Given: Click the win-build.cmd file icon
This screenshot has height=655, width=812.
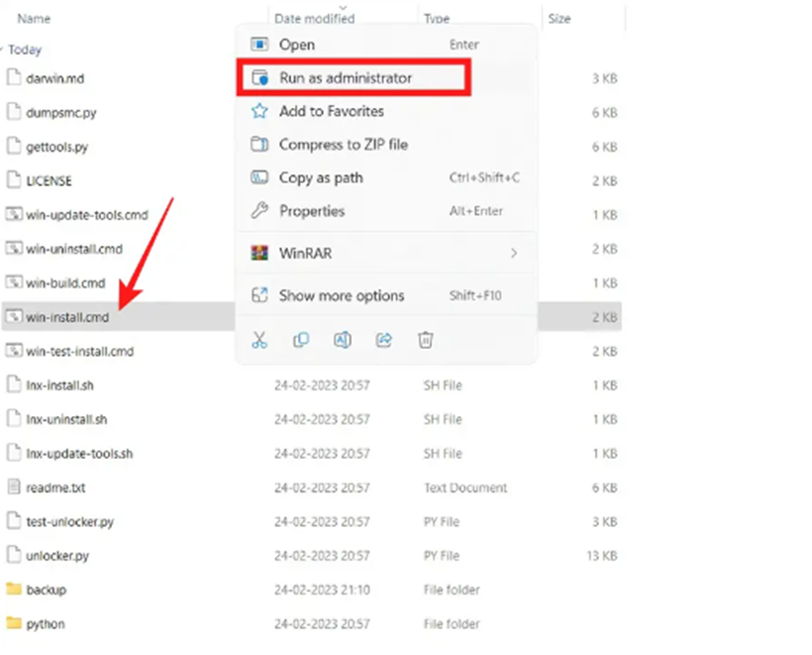Looking at the screenshot, I should (14, 282).
